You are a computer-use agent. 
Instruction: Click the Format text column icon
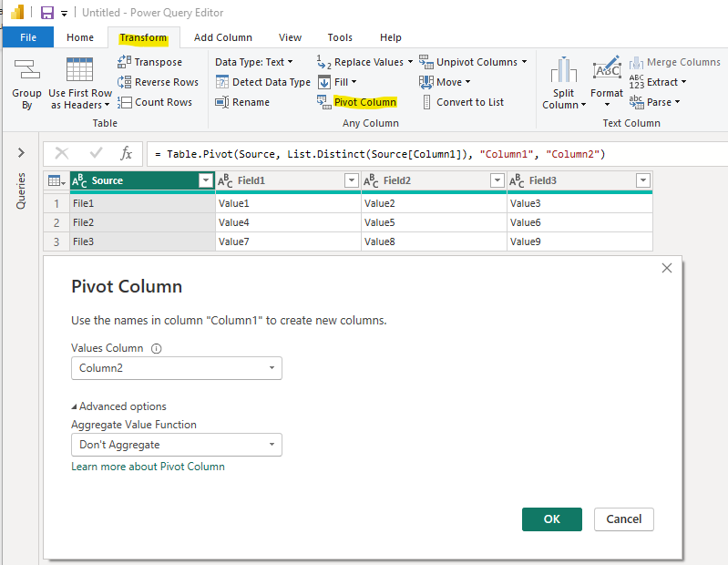(607, 68)
